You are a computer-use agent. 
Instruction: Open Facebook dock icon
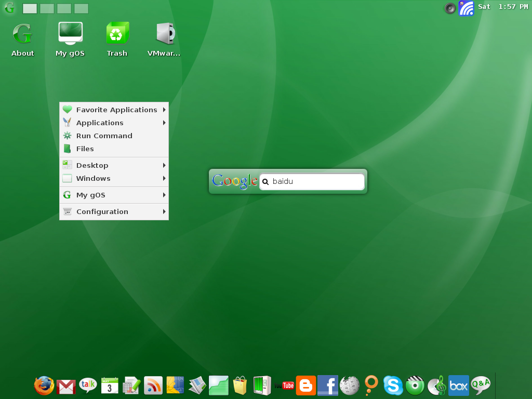click(x=328, y=385)
